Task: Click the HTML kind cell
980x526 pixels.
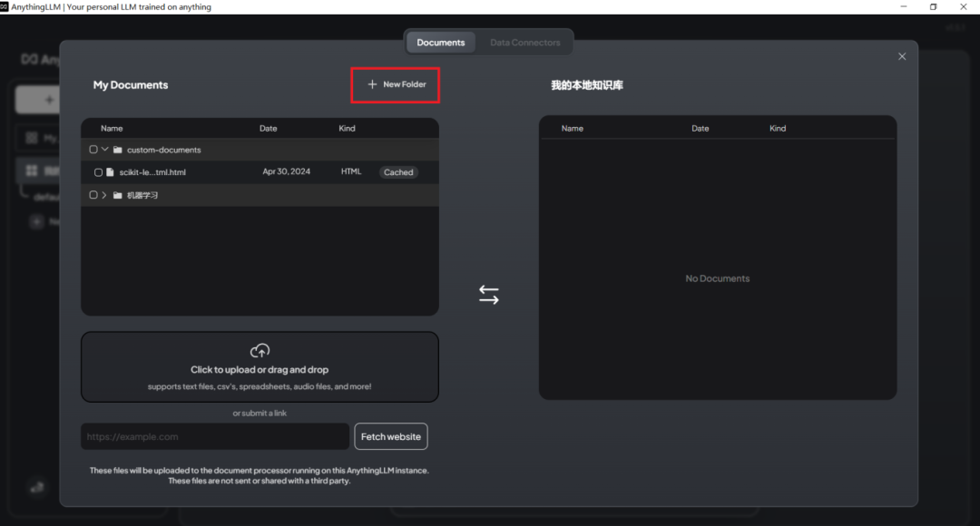Action: click(351, 171)
